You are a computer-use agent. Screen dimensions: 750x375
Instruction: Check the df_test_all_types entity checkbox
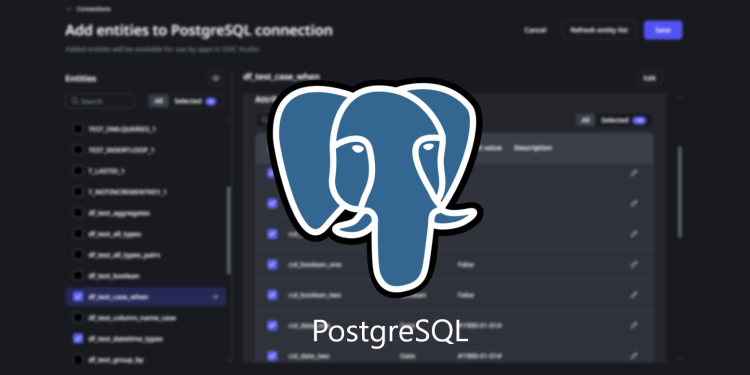coord(77,234)
